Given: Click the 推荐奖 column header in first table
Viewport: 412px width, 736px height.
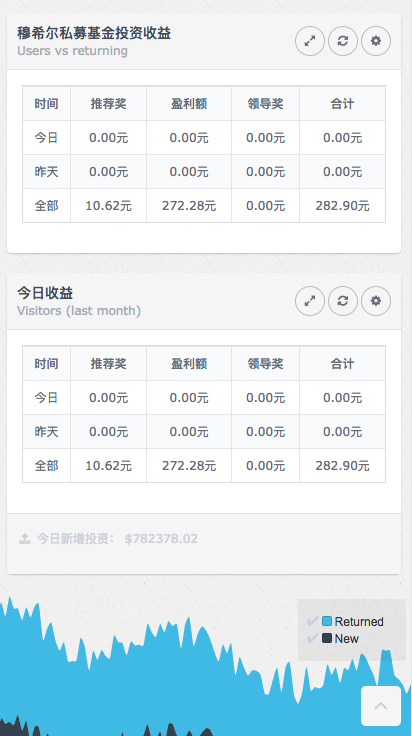Looking at the screenshot, I should tap(108, 103).
